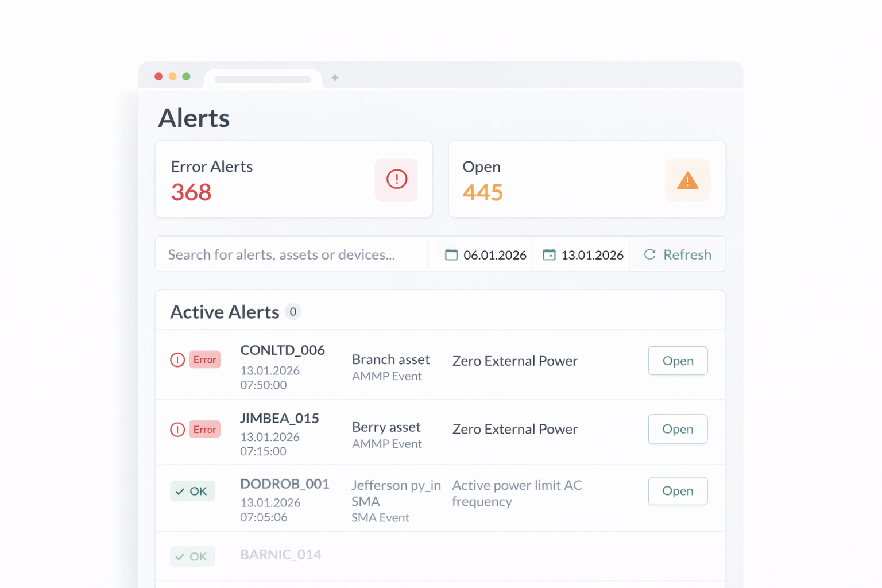Open a new browser tab with plus
Image resolution: width=882 pixels, height=588 pixels.
coord(335,78)
